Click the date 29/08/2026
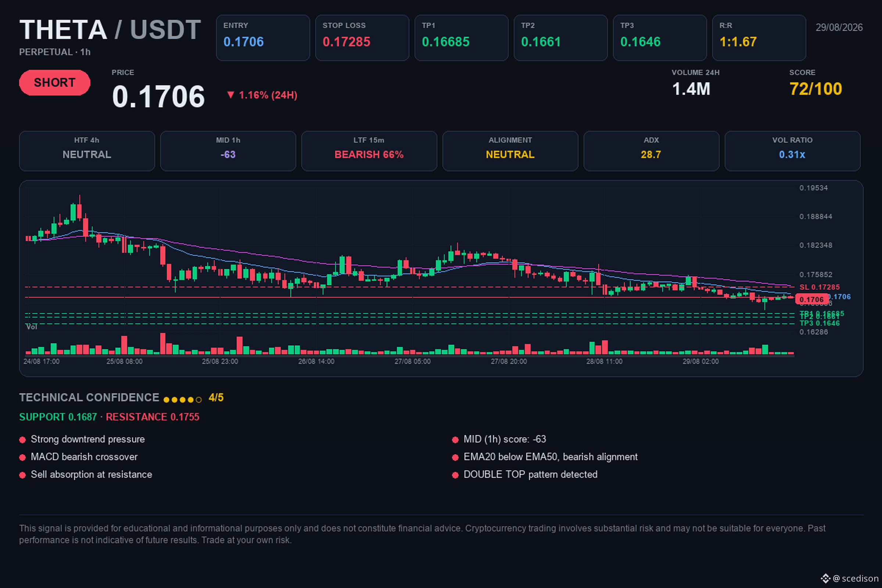This screenshot has height=588, width=882. [839, 27]
